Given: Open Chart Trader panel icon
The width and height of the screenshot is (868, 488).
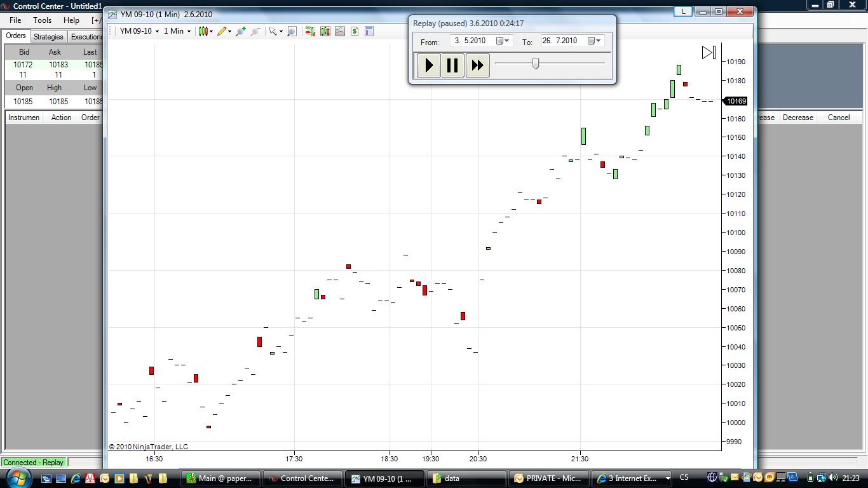Looking at the screenshot, I should tap(310, 31).
